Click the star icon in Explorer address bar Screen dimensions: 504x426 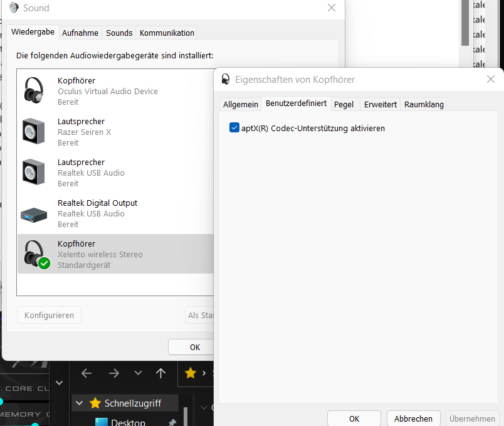191,373
